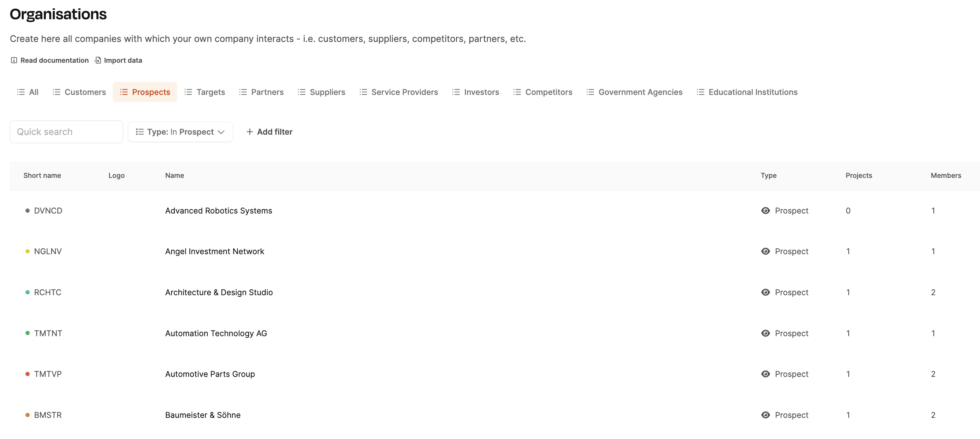Open the Targets tab
980x439 pixels.
point(205,92)
